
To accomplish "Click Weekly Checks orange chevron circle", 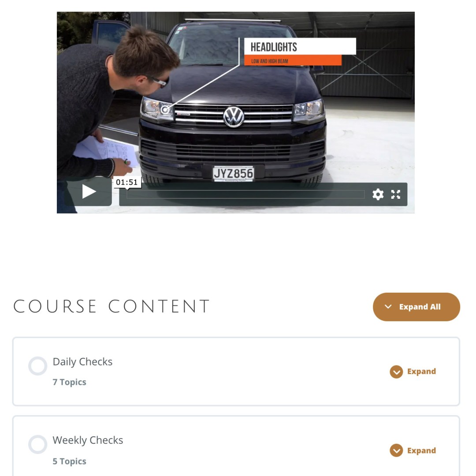I will [396, 450].
